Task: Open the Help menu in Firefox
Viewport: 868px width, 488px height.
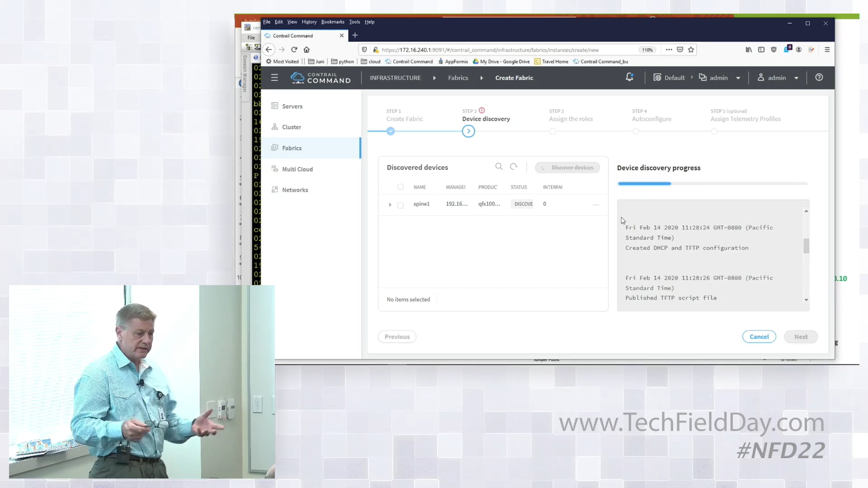Action: tap(369, 22)
